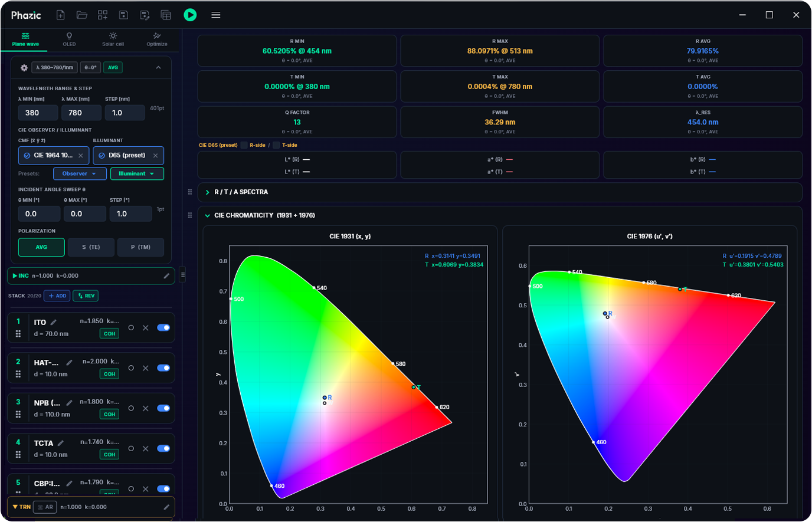Image resolution: width=812 pixels, height=522 pixels.
Task: Disable the NPB layer switch
Action: (163, 408)
